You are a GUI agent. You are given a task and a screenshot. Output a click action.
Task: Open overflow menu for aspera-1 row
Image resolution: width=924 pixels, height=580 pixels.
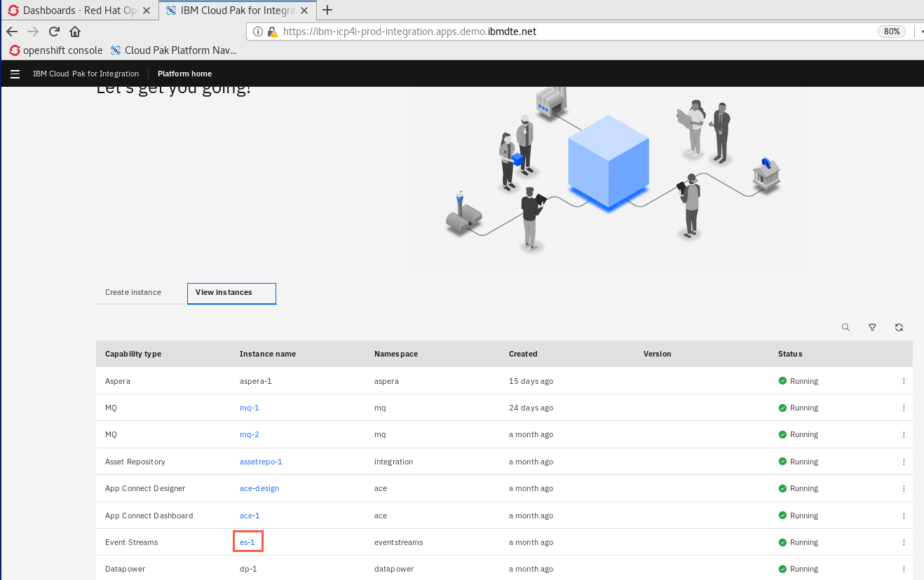point(904,381)
